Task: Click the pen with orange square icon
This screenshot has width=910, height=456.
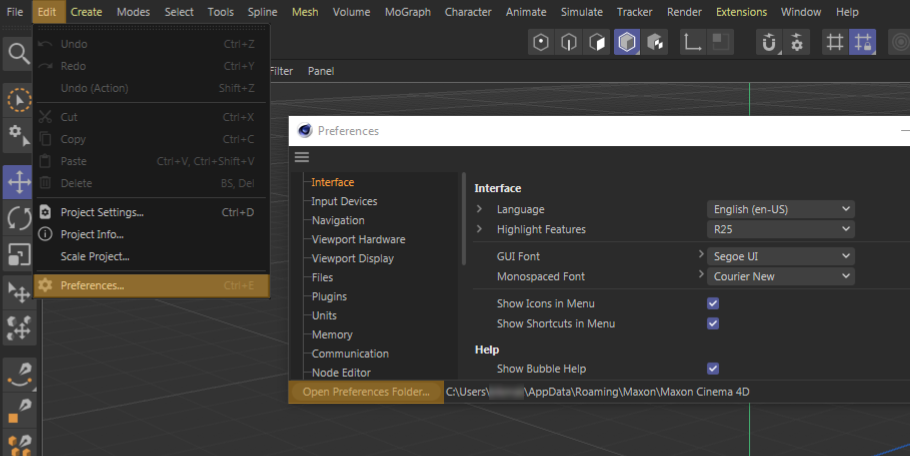Action: pyautogui.click(x=20, y=410)
